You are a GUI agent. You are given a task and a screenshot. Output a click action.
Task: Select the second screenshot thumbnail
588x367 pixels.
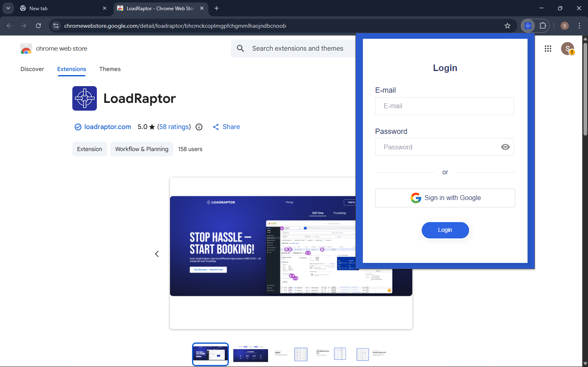tap(250, 354)
